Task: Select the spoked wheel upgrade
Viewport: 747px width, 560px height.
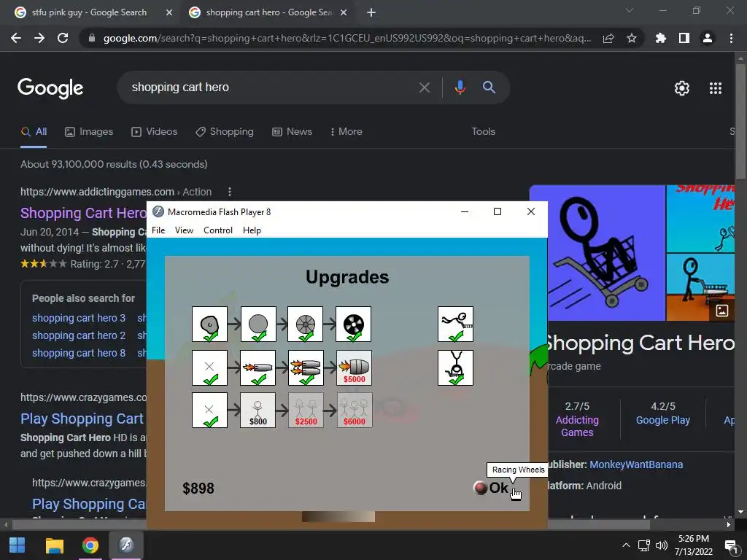Action: click(306, 324)
